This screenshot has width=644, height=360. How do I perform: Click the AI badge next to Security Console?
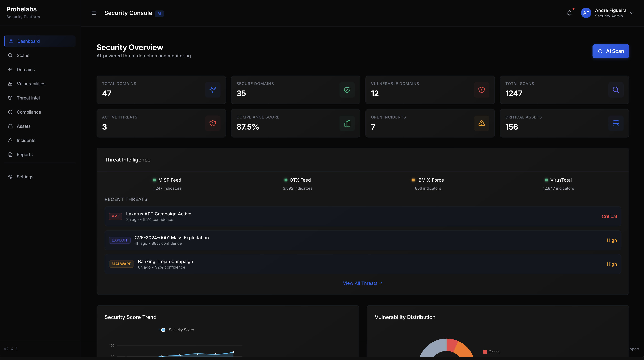(159, 14)
